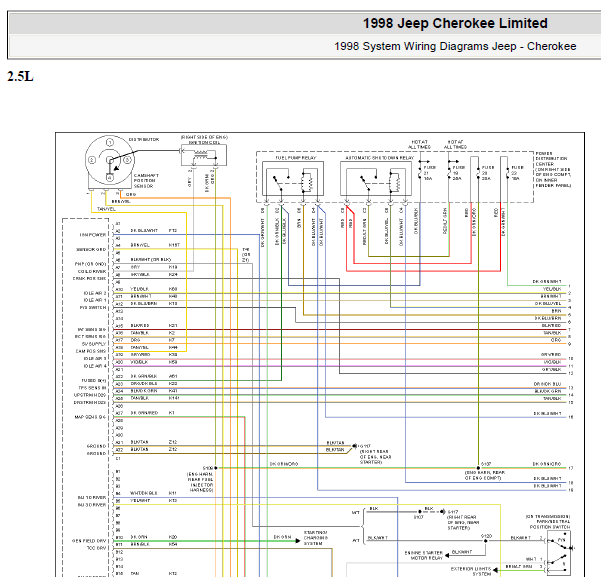
Task: Click the 'IGNITION COIL' label
Action: click(204, 143)
